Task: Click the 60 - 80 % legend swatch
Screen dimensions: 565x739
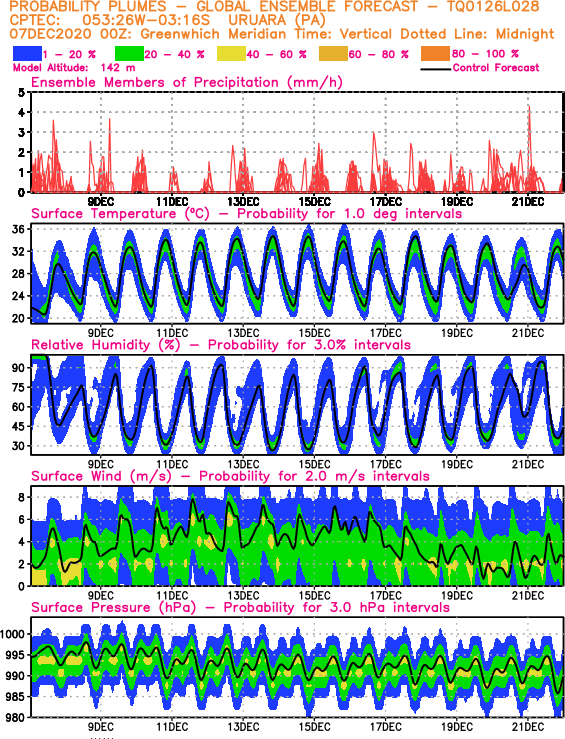Action: [x=333, y=54]
